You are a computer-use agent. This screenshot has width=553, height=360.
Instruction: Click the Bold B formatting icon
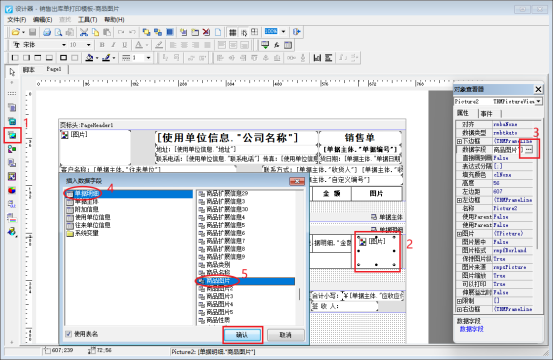(x=102, y=45)
